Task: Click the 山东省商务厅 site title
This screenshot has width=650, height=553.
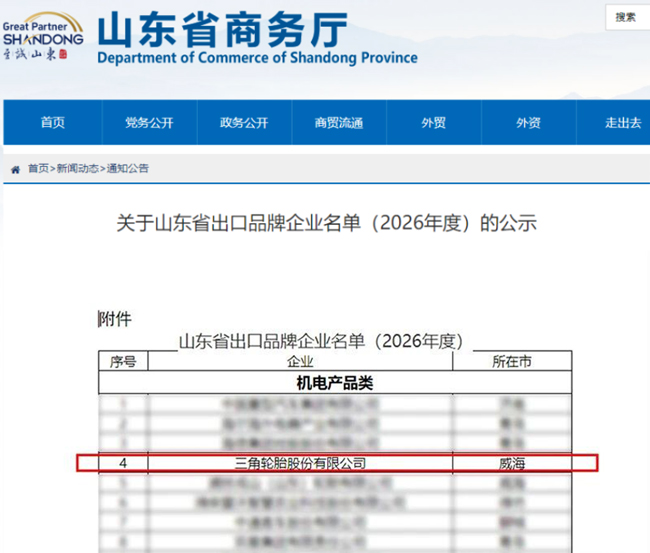Action: 223,29
